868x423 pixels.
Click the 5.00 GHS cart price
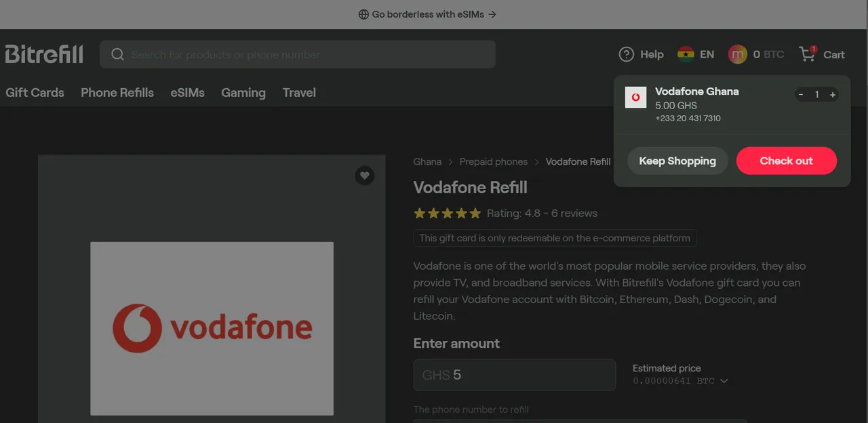pyautogui.click(x=676, y=106)
